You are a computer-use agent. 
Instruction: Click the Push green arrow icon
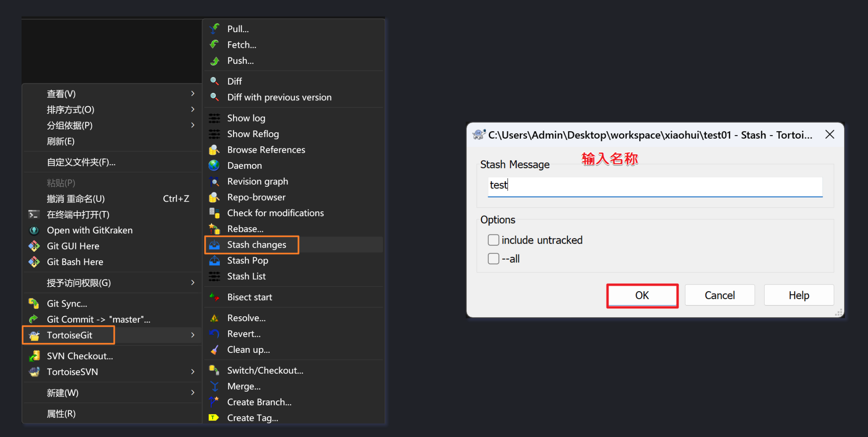pyautogui.click(x=214, y=61)
